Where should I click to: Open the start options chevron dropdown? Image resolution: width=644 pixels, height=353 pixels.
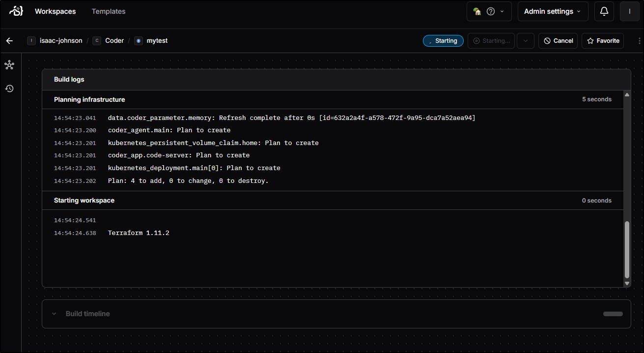525,41
